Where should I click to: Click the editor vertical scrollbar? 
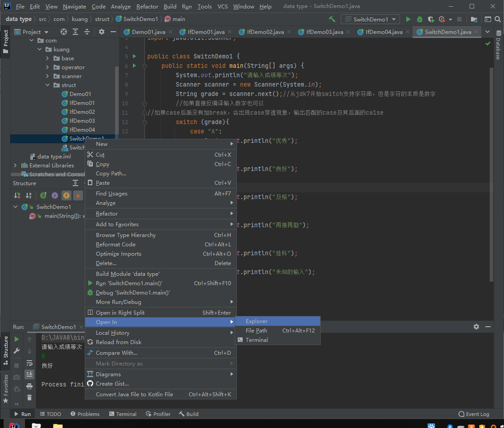coord(491,174)
